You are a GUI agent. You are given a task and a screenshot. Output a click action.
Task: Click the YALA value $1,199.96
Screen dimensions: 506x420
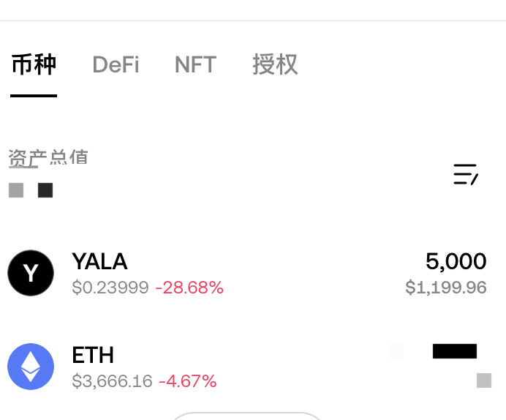tap(446, 288)
